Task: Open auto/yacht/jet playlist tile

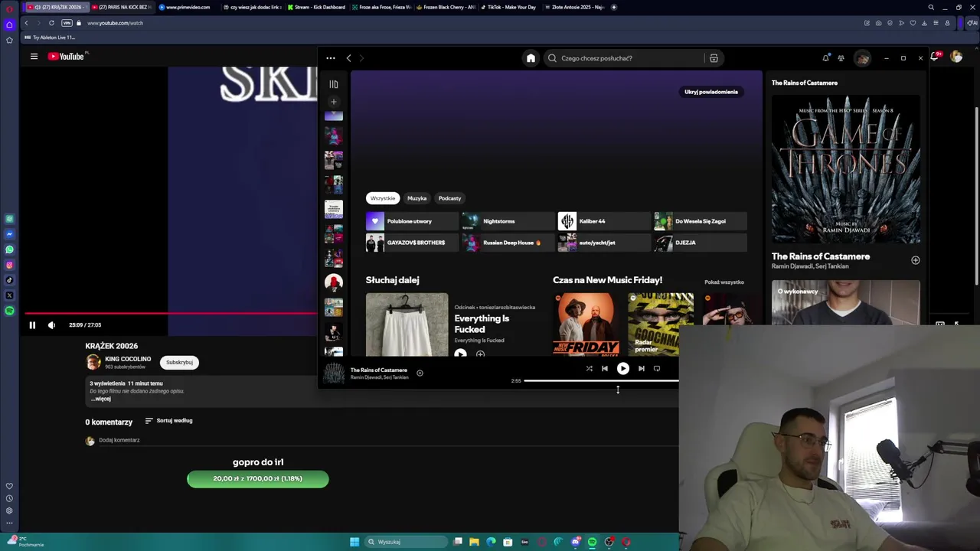Action: (604, 243)
